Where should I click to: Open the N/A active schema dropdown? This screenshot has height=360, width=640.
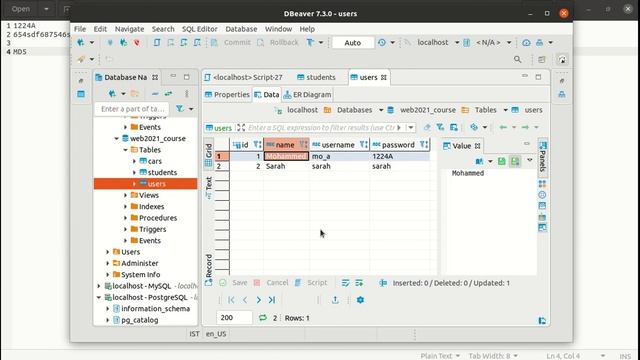(x=509, y=42)
